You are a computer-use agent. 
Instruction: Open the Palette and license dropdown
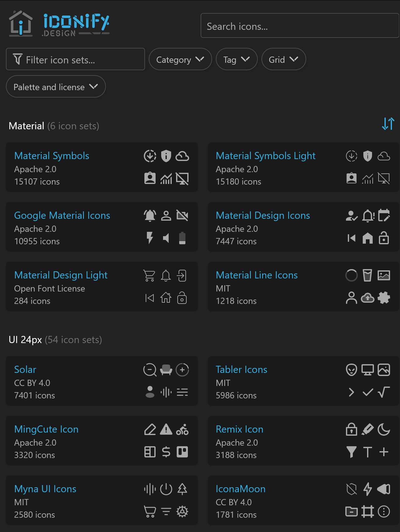click(x=56, y=87)
